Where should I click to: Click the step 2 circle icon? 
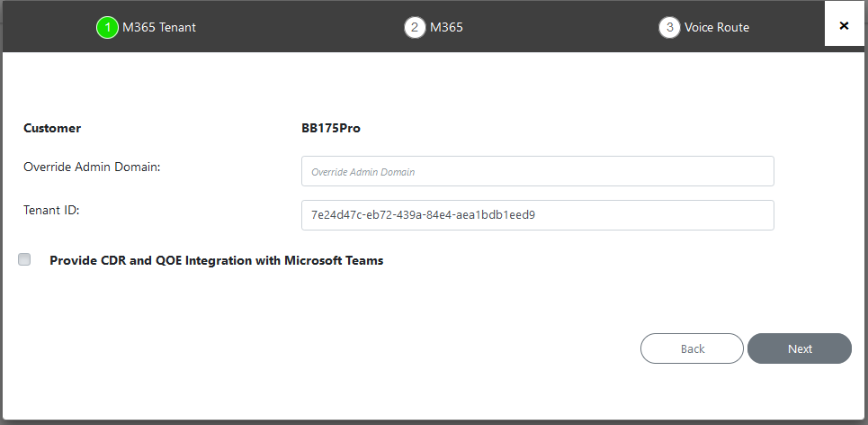415,27
